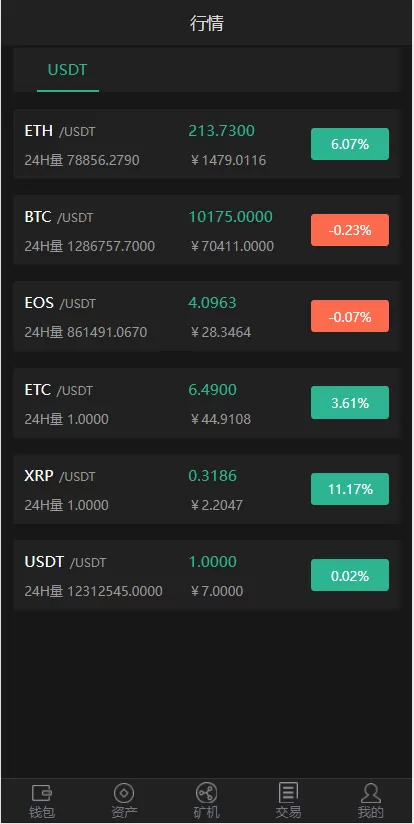Screen dimensions: 414x824
Task: Click the BTC -0.23% change button
Action: tap(350, 230)
